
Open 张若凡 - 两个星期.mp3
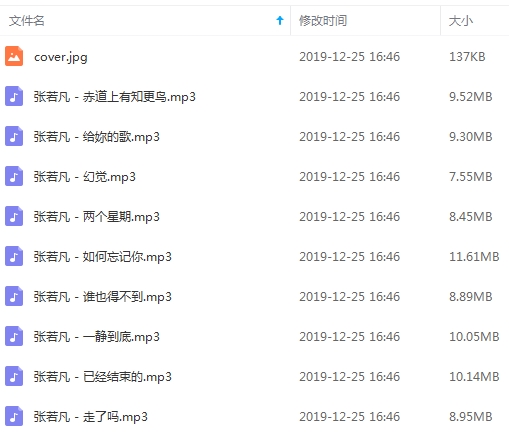(x=97, y=217)
